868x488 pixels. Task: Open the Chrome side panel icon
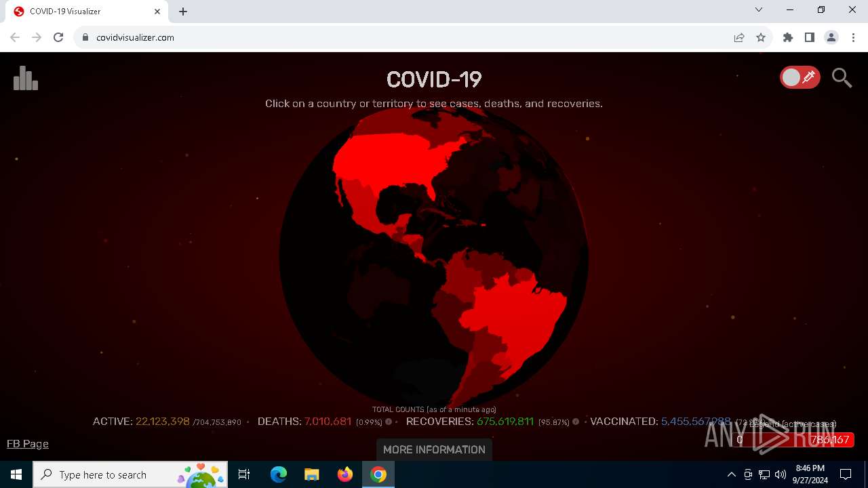click(x=810, y=37)
